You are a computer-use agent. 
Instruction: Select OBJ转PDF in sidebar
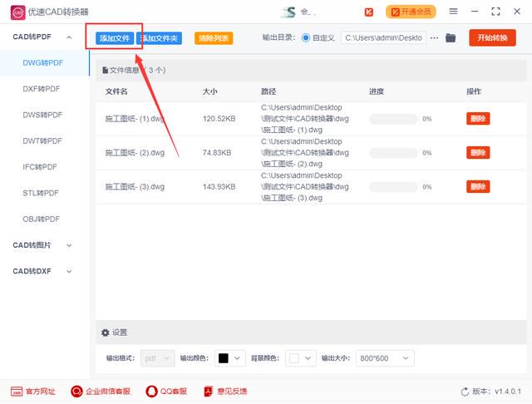pos(42,219)
